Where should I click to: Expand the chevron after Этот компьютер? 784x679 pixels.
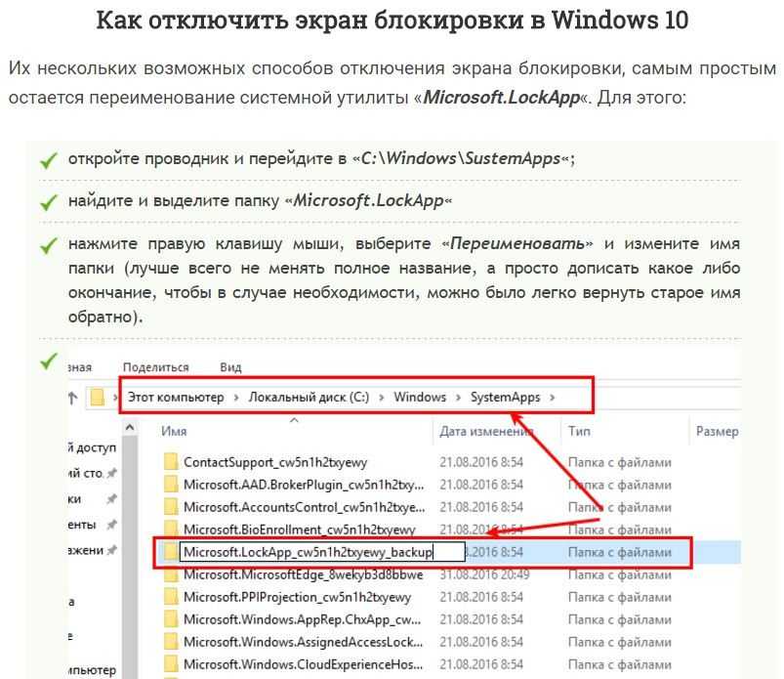pyautogui.click(x=236, y=398)
